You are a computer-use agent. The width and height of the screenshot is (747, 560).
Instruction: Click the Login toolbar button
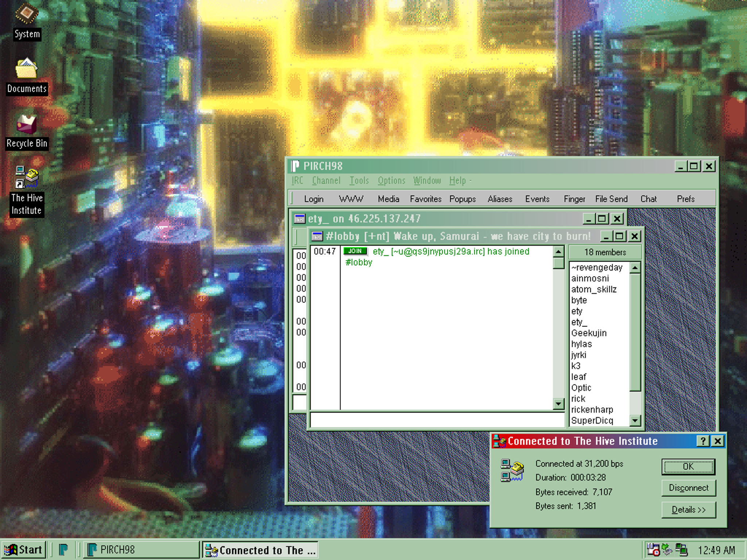(x=314, y=199)
